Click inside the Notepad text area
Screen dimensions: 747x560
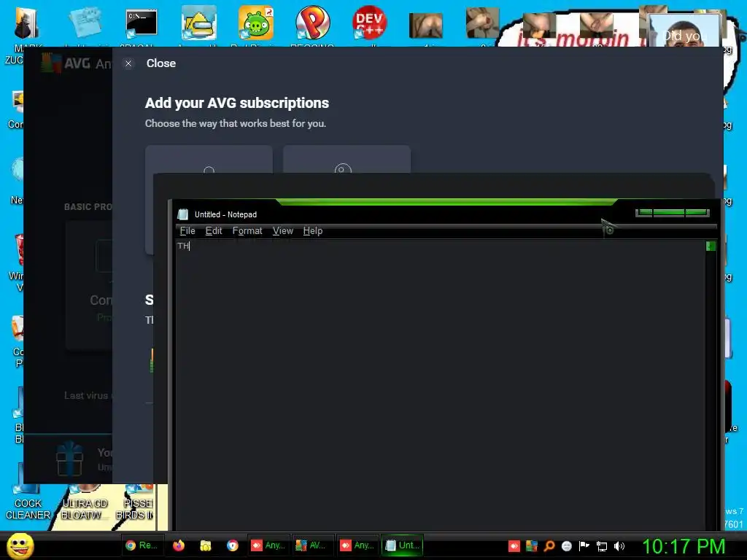point(440,385)
